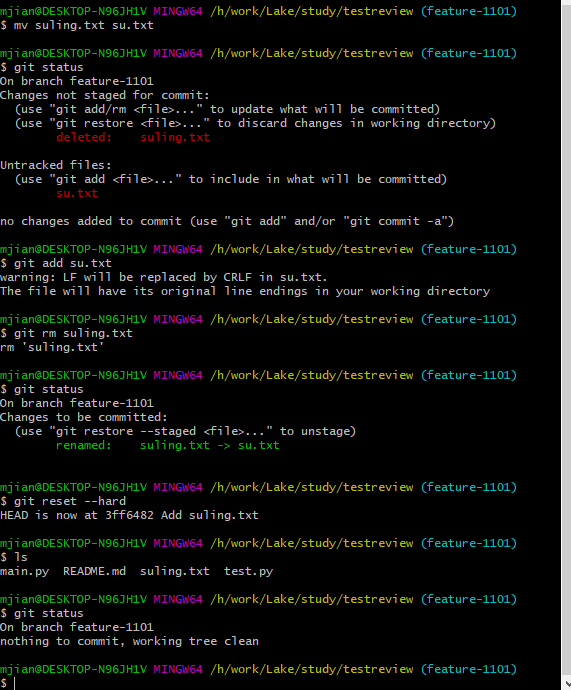Click the "warning: LF will be replaced by CRLF" line
571x690 pixels.
164,277
